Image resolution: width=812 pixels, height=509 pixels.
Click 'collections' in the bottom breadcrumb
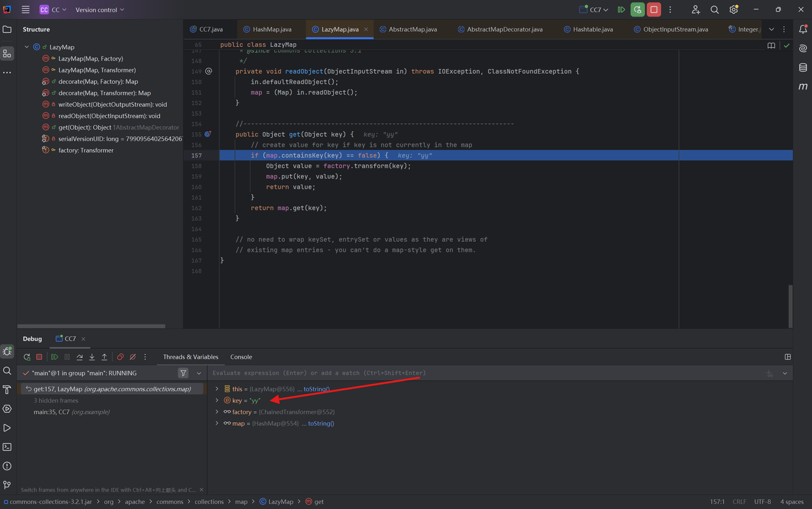click(x=209, y=502)
